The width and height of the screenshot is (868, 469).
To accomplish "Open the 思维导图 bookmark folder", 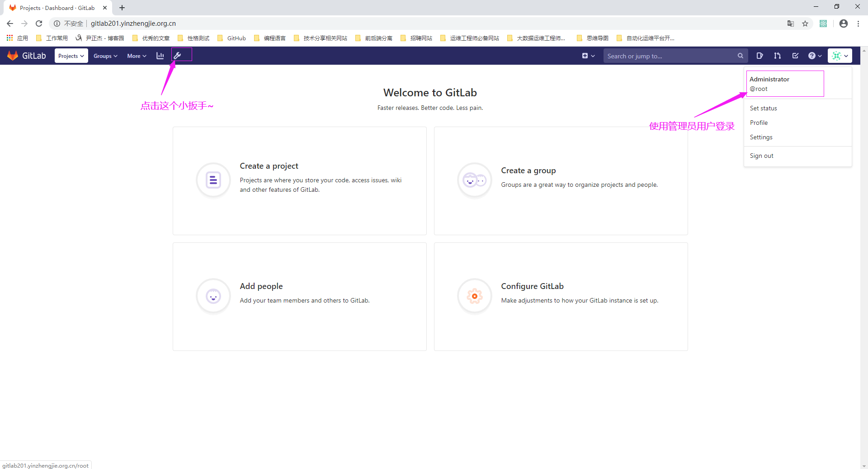I will pyautogui.click(x=593, y=38).
